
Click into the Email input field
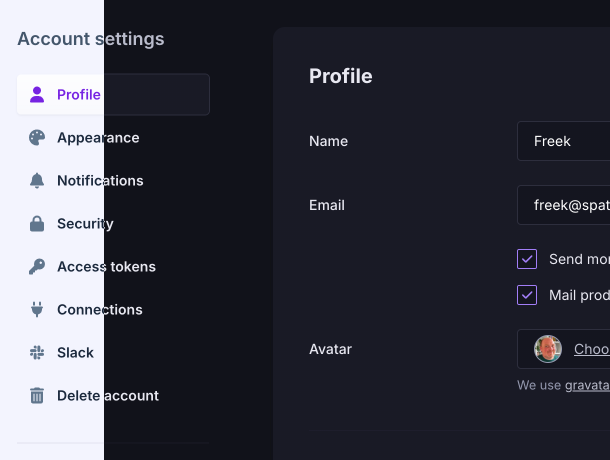563,205
